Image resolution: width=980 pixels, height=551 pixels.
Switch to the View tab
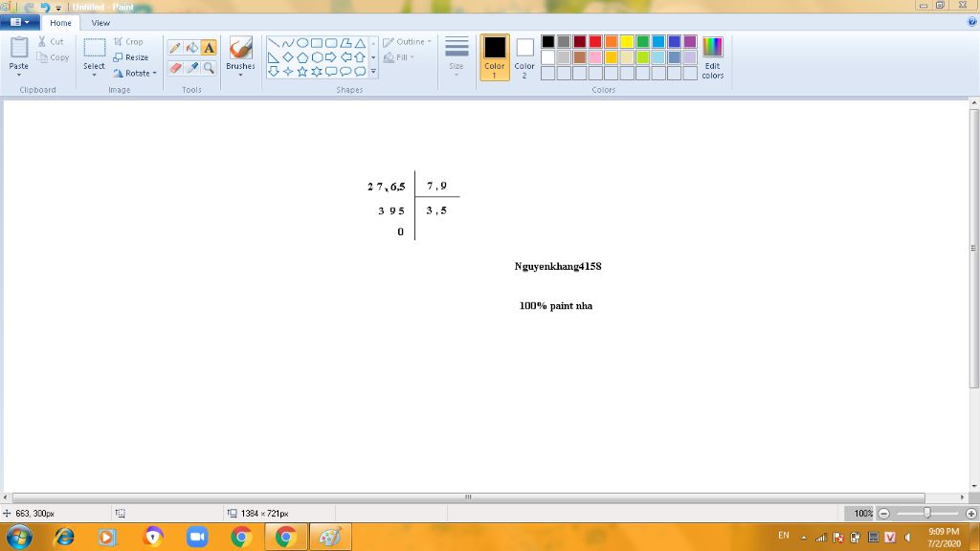pos(100,23)
